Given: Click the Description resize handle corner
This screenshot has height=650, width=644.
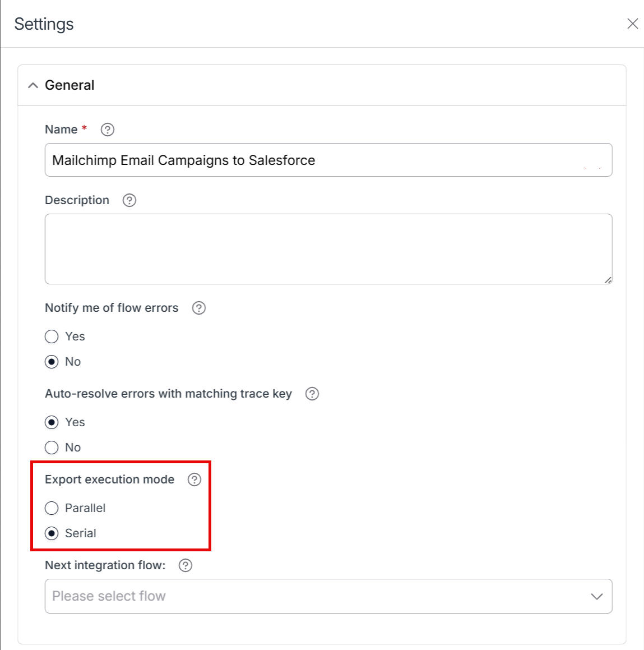Looking at the screenshot, I should (608, 280).
